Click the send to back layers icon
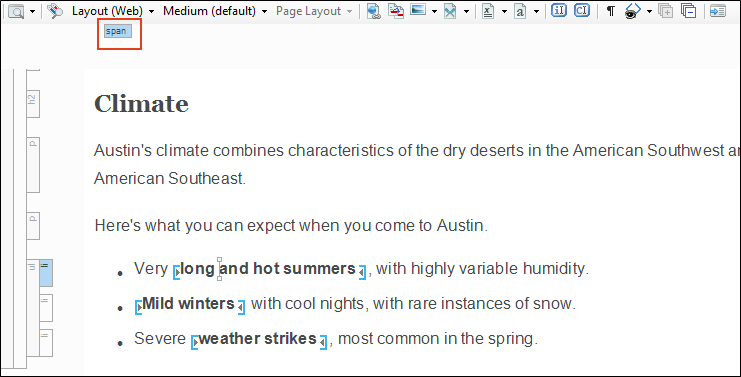The height and width of the screenshot is (377, 741). click(x=688, y=11)
